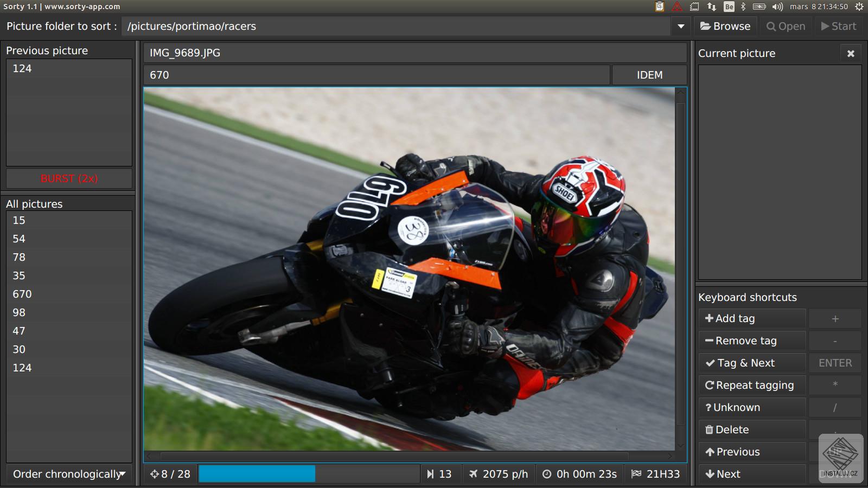Expand the picture folder path dropdown
Screen dimensions: 868x488
tap(681, 26)
